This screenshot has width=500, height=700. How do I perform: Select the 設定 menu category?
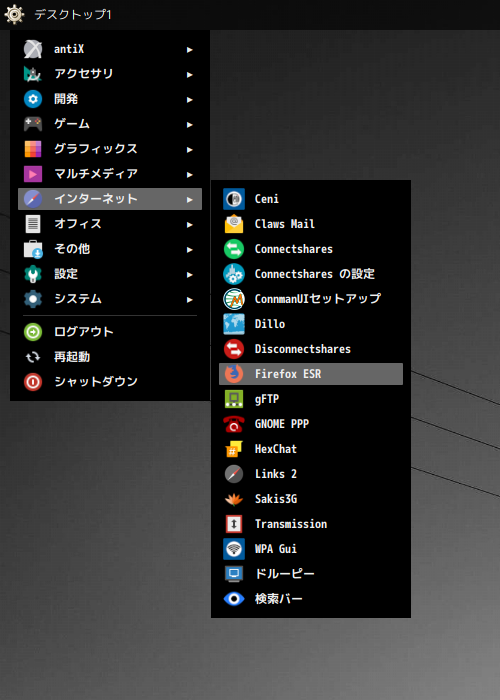pyautogui.click(x=110, y=274)
